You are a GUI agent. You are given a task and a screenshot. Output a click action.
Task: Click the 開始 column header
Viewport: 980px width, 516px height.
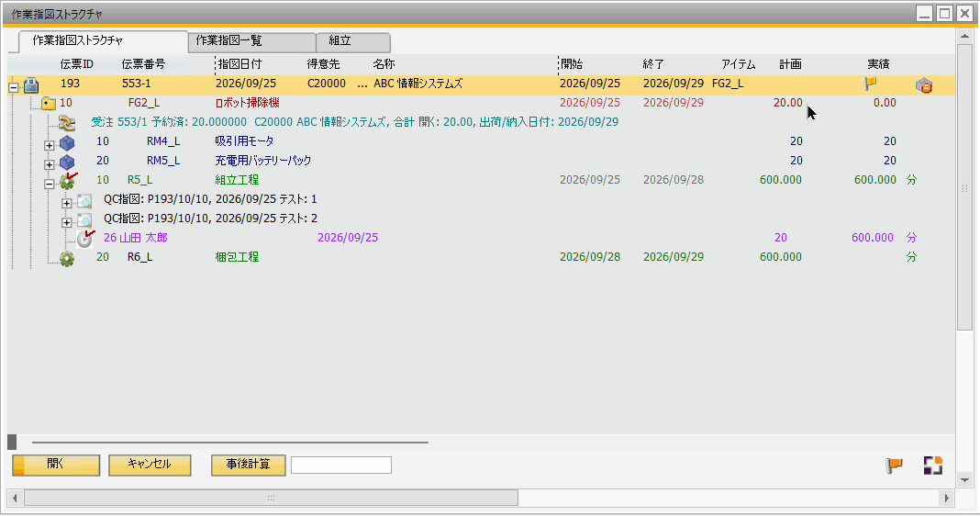572,64
